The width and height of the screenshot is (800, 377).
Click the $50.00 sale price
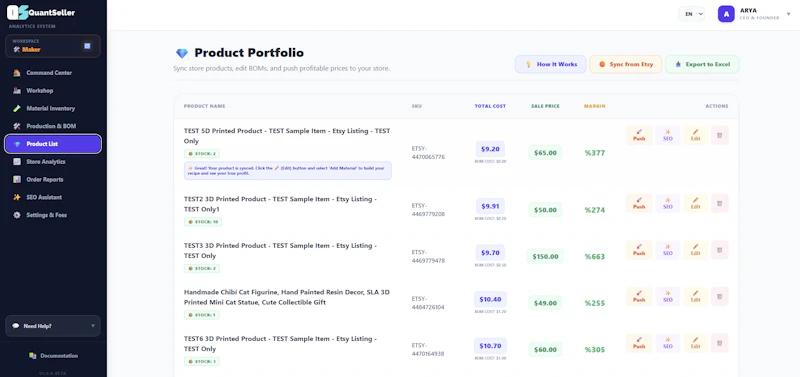coord(545,210)
